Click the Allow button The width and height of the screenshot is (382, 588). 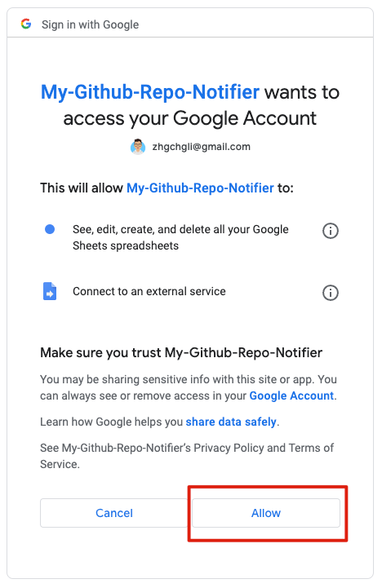(266, 513)
